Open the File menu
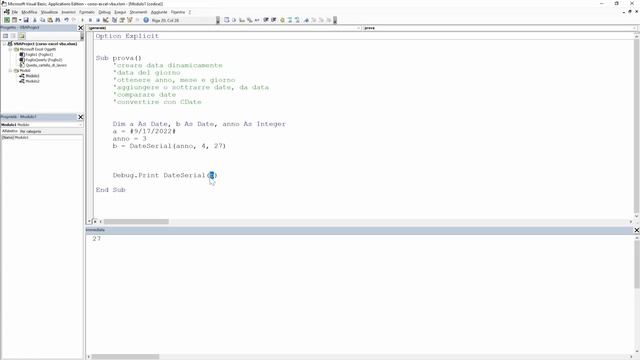The image size is (640, 360). 15,12
